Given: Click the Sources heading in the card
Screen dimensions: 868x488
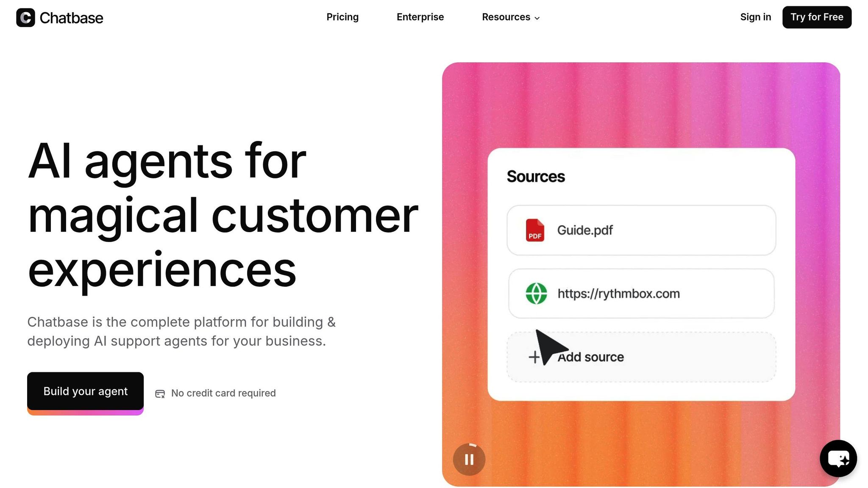Looking at the screenshot, I should click(x=536, y=176).
